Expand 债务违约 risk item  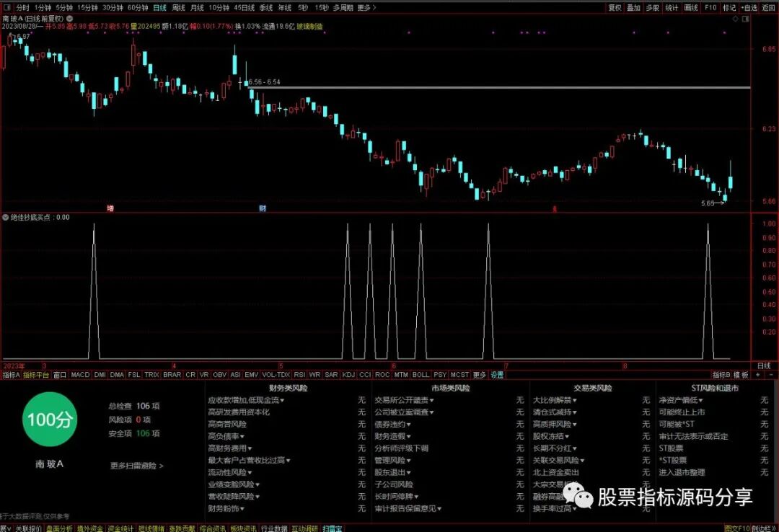[x=393, y=424]
